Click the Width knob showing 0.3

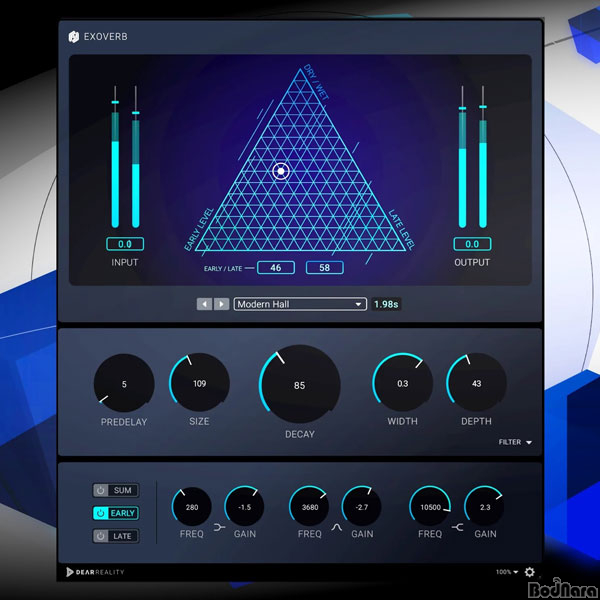tap(403, 383)
